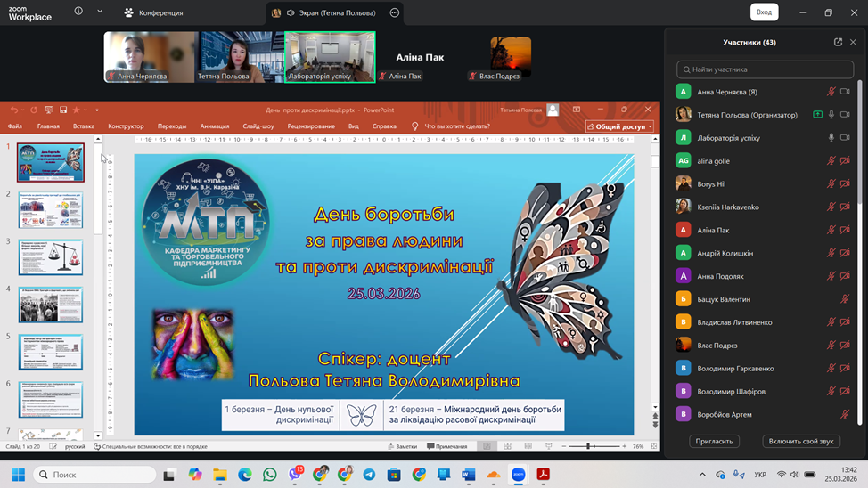Image resolution: width=868 pixels, height=488 pixels.
Task: Open the Конференция tab
Action: pos(153,13)
